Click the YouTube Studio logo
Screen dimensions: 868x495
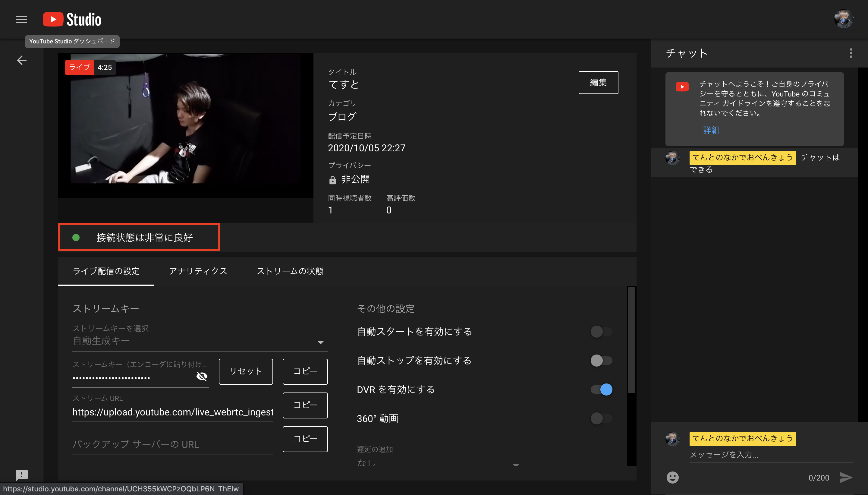(72, 19)
